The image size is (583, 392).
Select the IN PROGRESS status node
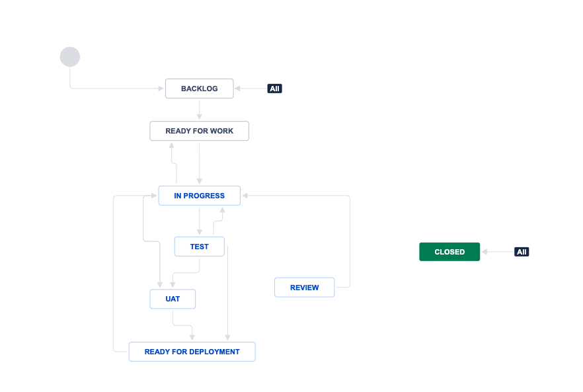[200, 196]
